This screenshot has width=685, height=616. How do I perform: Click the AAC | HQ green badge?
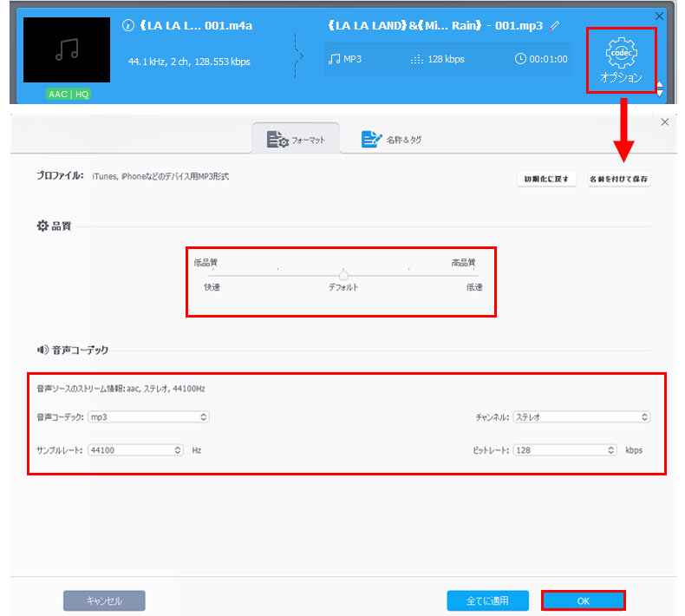(x=68, y=94)
